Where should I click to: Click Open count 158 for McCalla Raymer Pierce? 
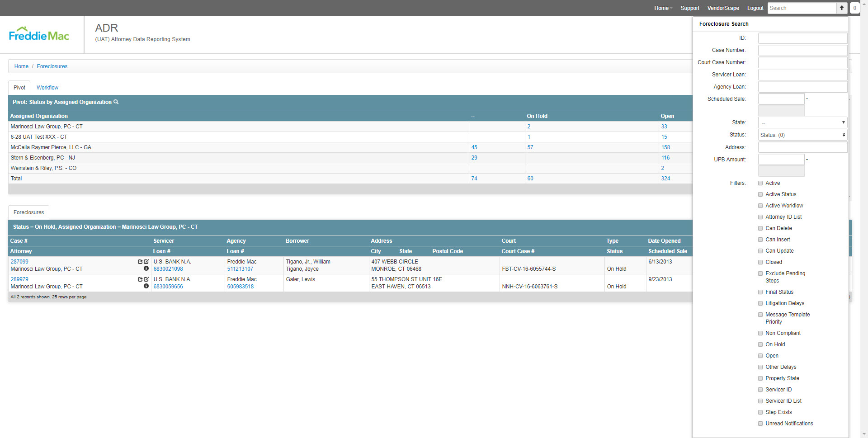click(665, 147)
